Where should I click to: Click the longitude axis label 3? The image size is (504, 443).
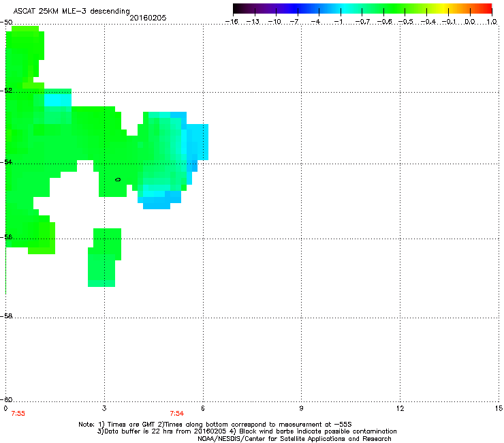point(104,408)
